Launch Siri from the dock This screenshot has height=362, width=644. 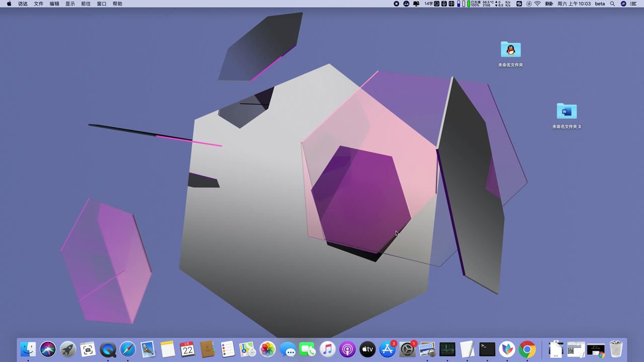[x=48, y=349]
